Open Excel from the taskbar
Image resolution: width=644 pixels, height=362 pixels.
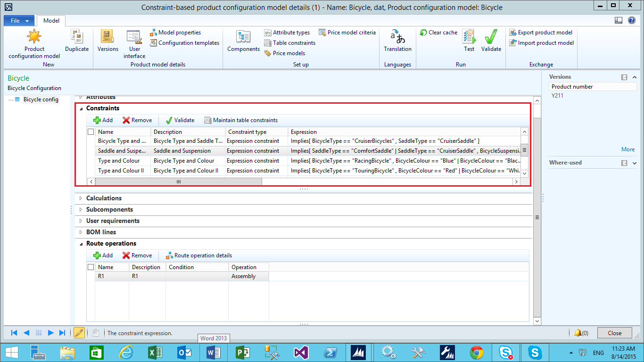pyautogui.click(x=154, y=352)
